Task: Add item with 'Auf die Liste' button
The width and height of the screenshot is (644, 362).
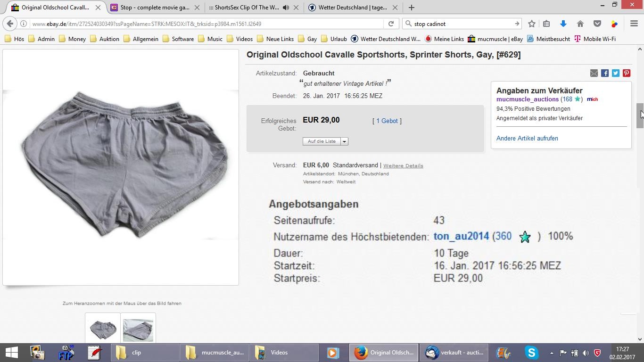Action: [x=322, y=141]
